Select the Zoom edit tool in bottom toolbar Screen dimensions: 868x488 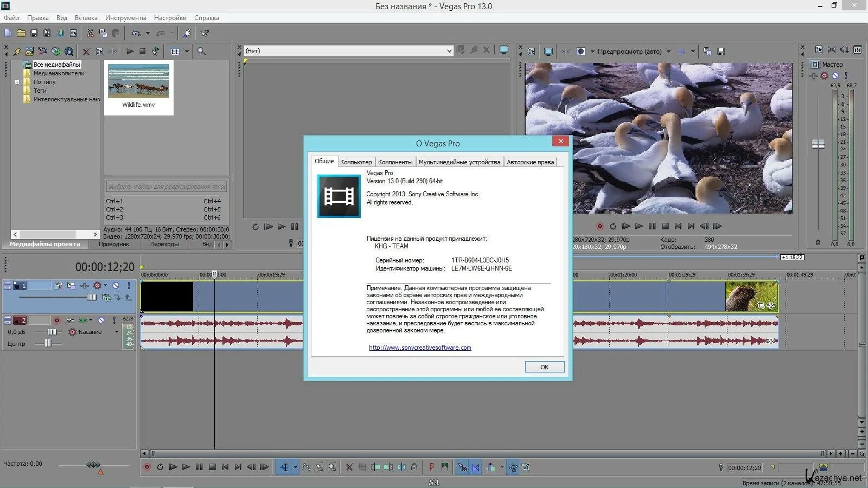[x=331, y=467]
